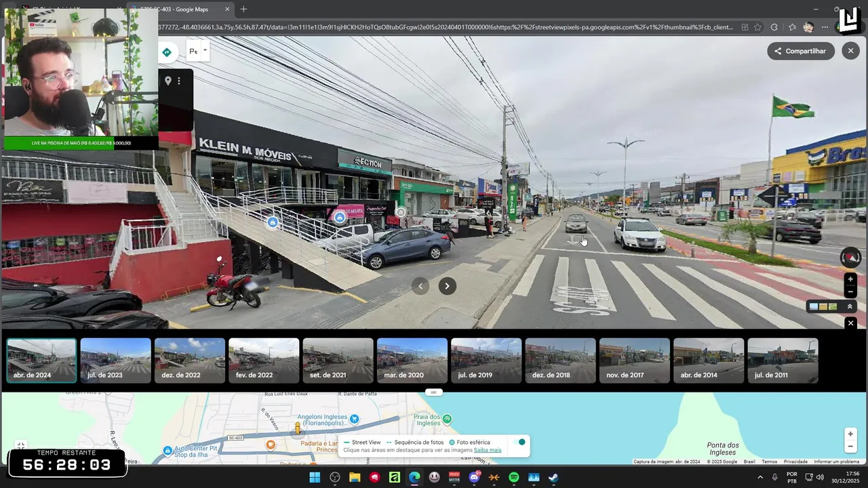The image size is (868, 488).
Task: Click the Angeloni Ingleses shopping marker
Action: [354, 420]
